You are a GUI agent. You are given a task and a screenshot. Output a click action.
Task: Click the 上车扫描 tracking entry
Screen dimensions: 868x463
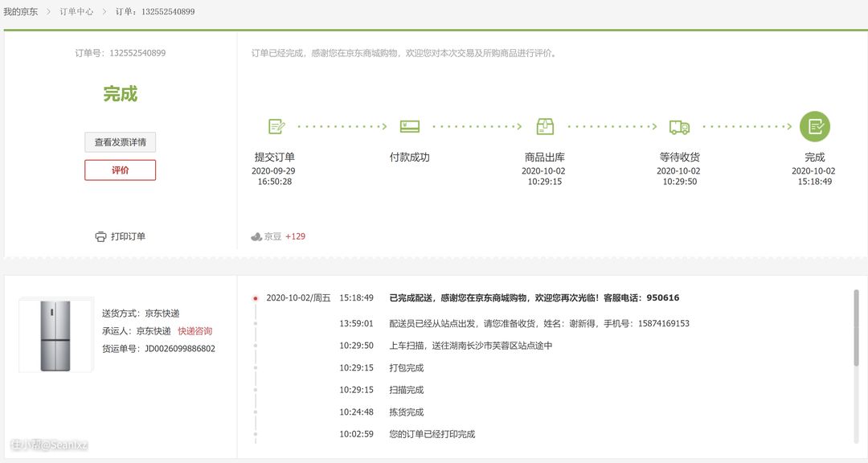click(470, 346)
